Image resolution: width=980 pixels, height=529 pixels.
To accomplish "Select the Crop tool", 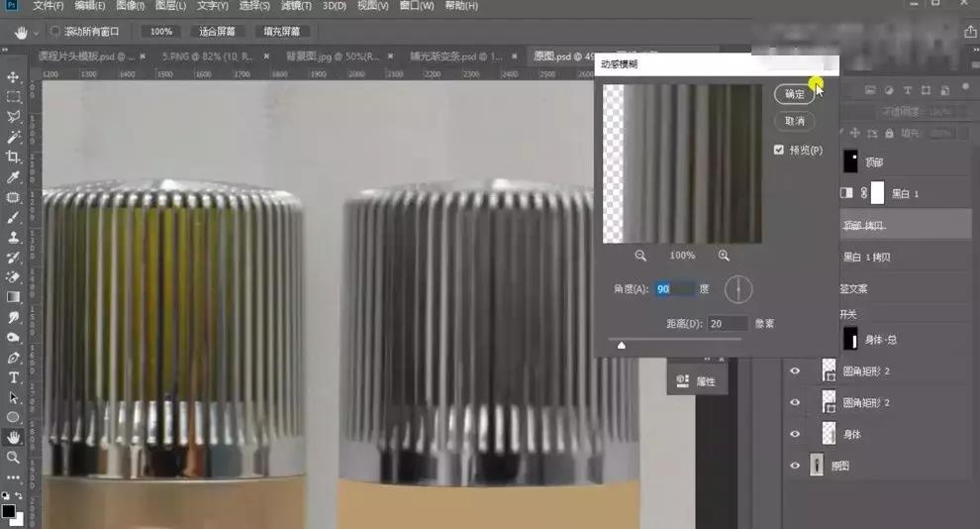I will (x=13, y=158).
